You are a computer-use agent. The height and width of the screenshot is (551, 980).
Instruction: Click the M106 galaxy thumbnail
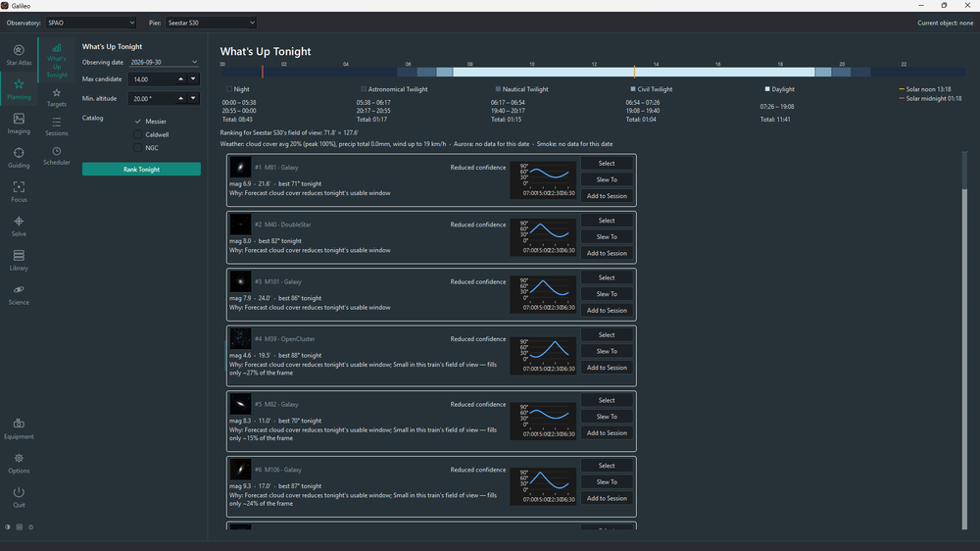click(240, 469)
